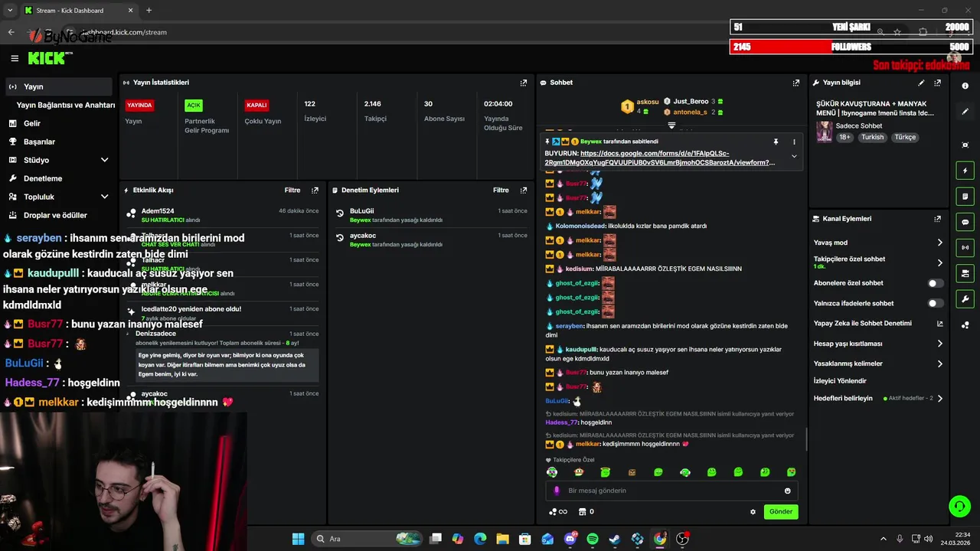Screen dimensions: 980x551
Task: Click İzleyici Yönlendir option
Action: (x=840, y=381)
